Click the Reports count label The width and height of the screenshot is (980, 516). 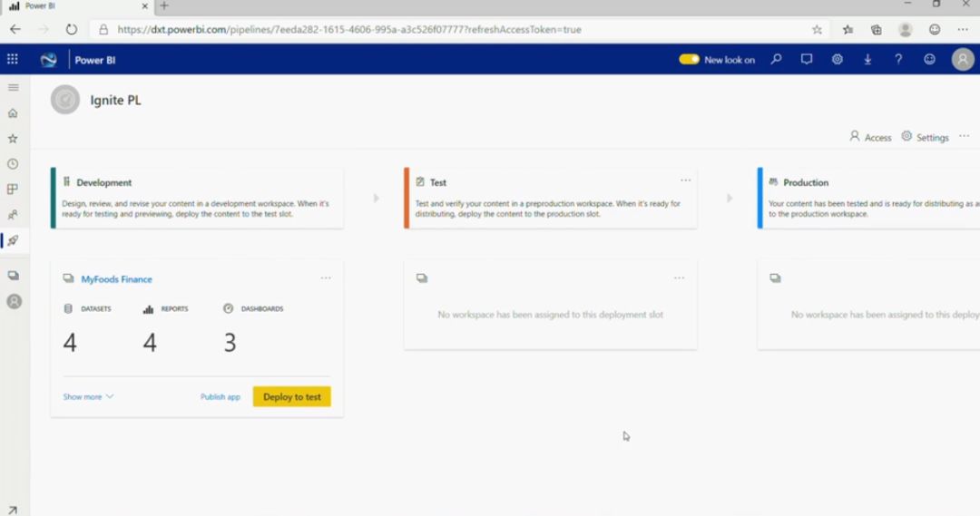point(174,308)
